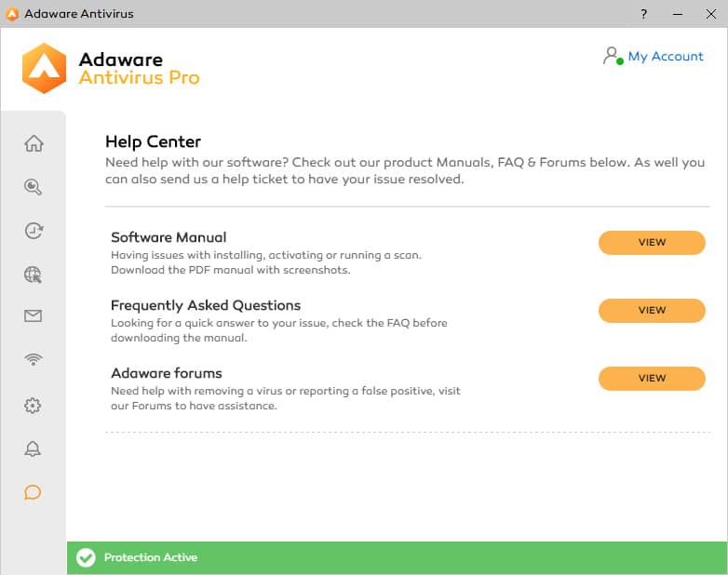Open the Email Protection envelope icon
728x575 pixels.
[x=33, y=316]
